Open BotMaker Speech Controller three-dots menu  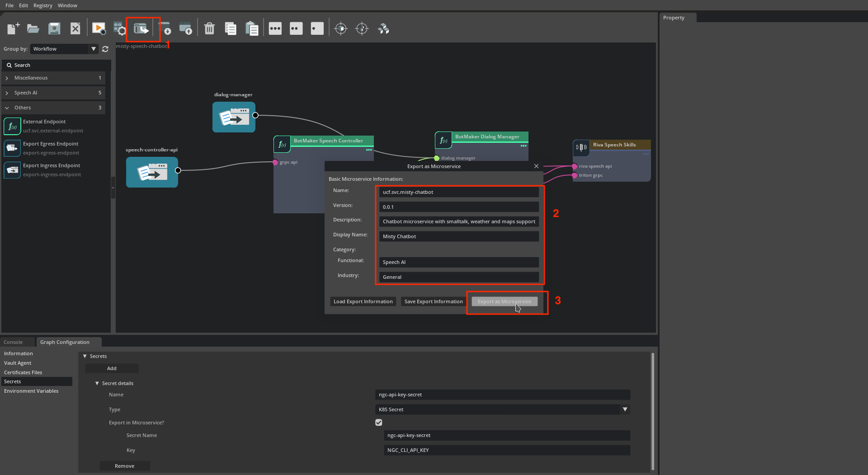pyautogui.click(x=369, y=150)
